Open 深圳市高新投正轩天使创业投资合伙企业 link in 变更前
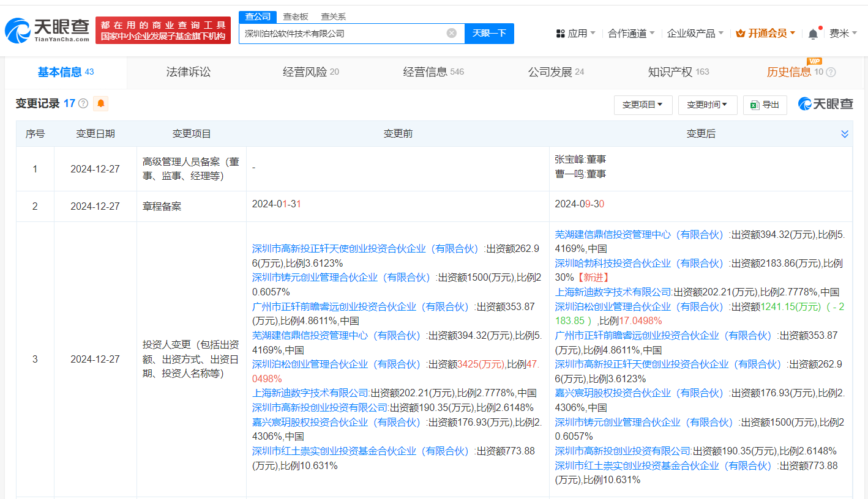The height and width of the screenshot is (499, 868). coord(367,249)
